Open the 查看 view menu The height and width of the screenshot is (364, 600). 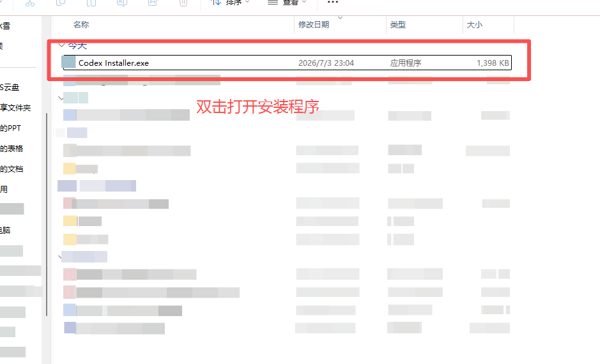coord(287,3)
